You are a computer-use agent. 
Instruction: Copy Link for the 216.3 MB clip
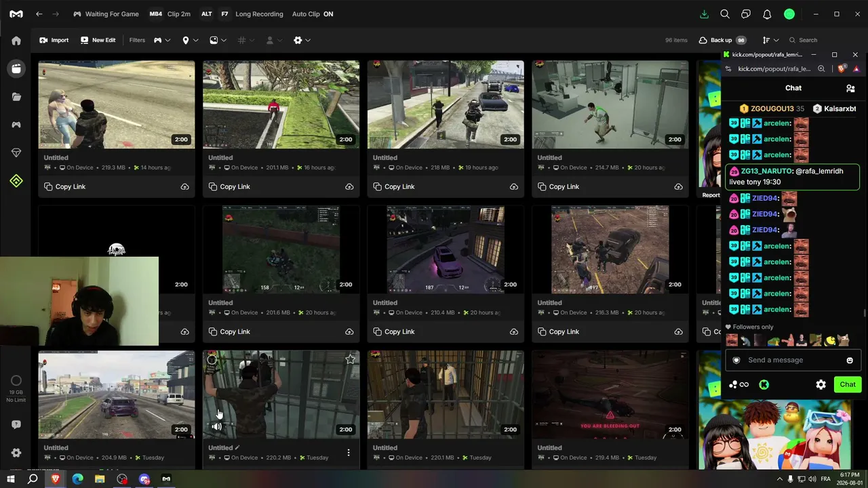coord(559,331)
